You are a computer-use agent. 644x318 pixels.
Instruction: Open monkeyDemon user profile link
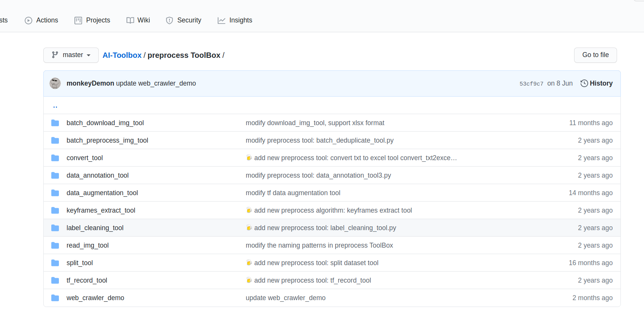(90, 83)
